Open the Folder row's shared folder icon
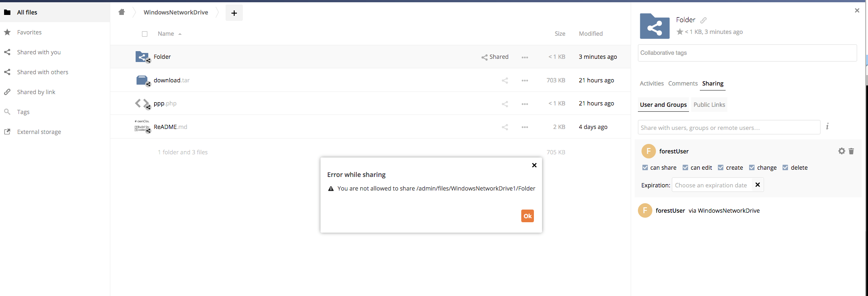This screenshot has height=296, width=868. click(x=142, y=57)
